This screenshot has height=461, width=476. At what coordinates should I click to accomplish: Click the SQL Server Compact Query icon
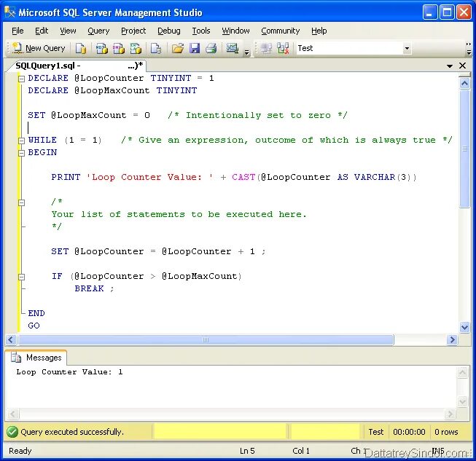coord(156,48)
